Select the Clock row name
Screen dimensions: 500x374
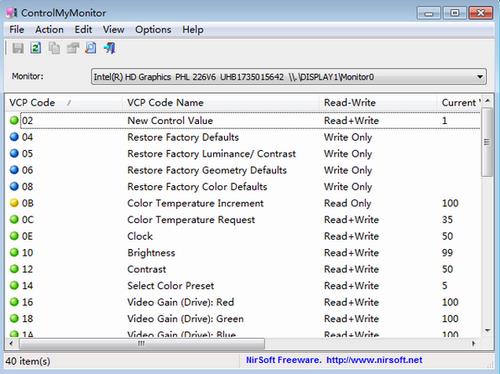[x=140, y=236]
